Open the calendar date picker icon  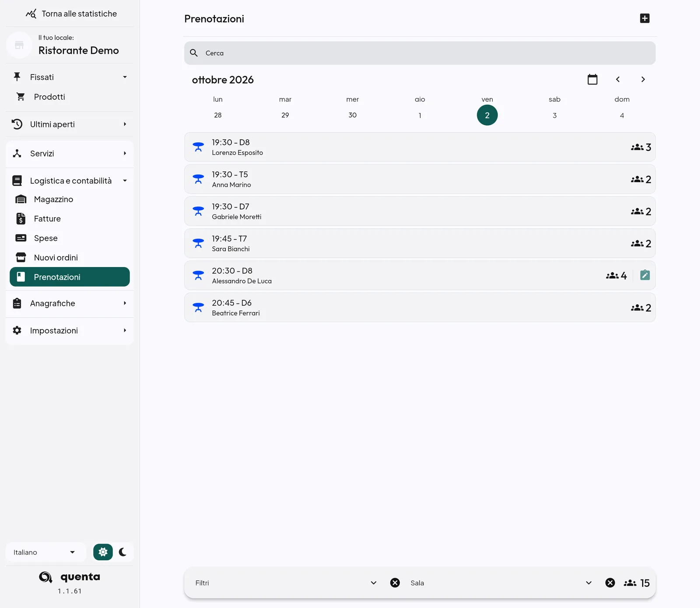592,79
